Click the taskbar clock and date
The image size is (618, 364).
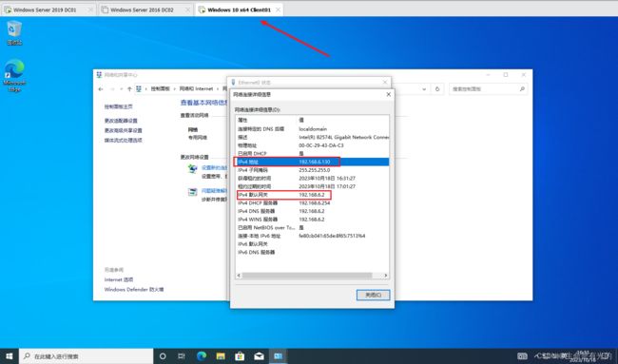(583, 356)
